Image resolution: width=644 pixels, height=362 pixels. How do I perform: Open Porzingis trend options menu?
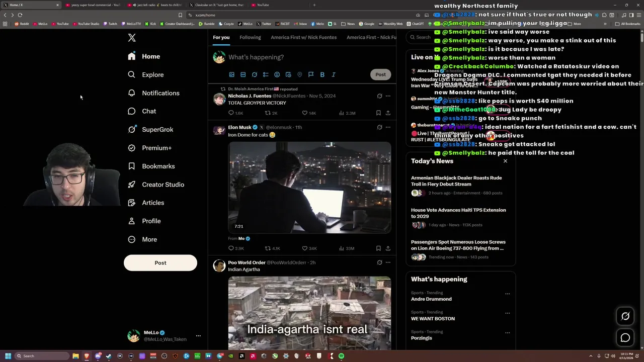(507, 332)
